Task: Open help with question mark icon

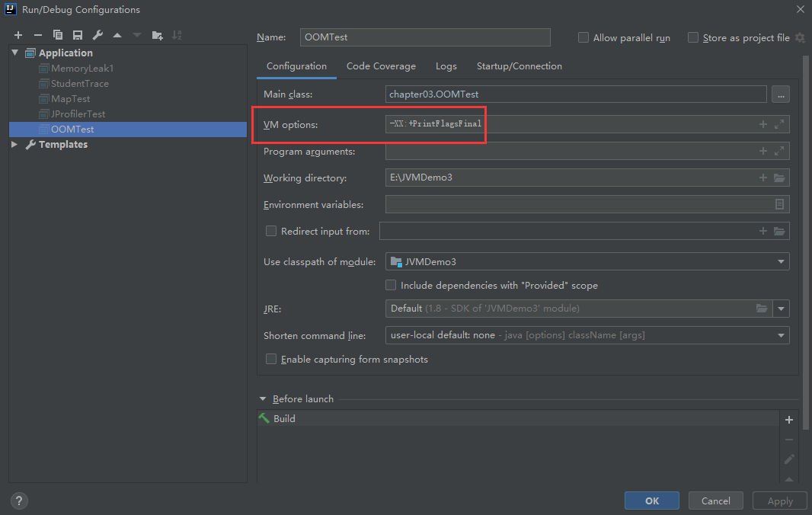Action: pyautogui.click(x=19, y=501)
